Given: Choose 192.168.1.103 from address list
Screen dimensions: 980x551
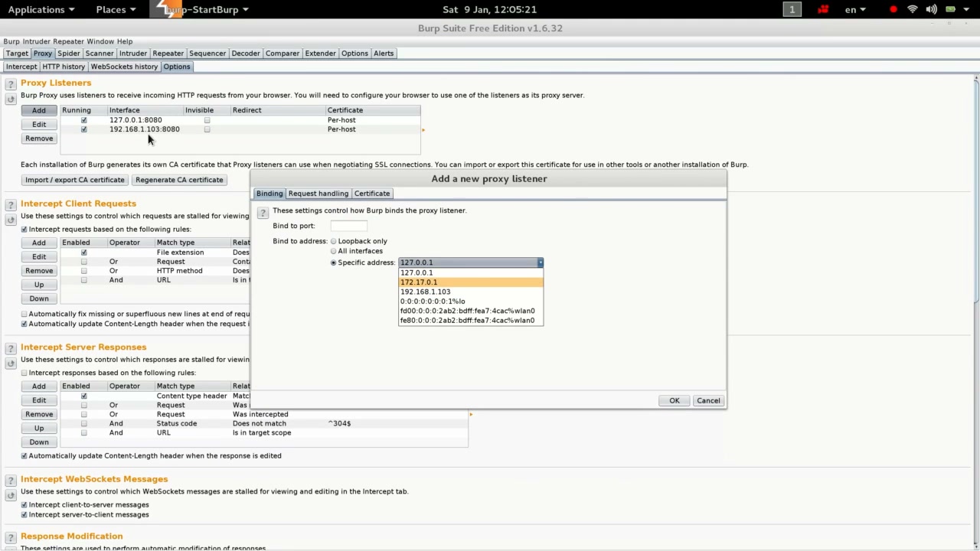Looking at the screenshot, I should [471, 292].
